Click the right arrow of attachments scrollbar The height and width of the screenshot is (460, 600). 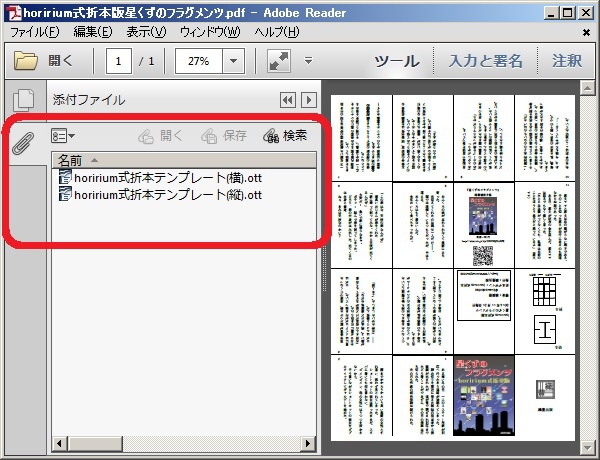pos(308,444)
